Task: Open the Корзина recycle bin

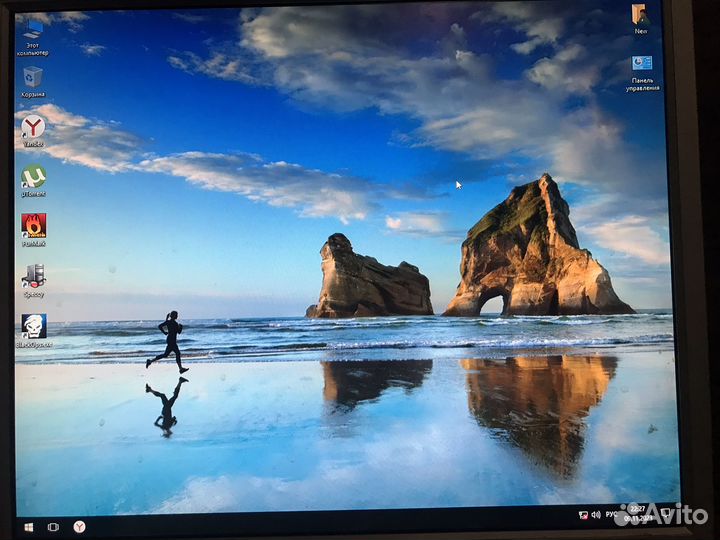Action: coord(33,78)
